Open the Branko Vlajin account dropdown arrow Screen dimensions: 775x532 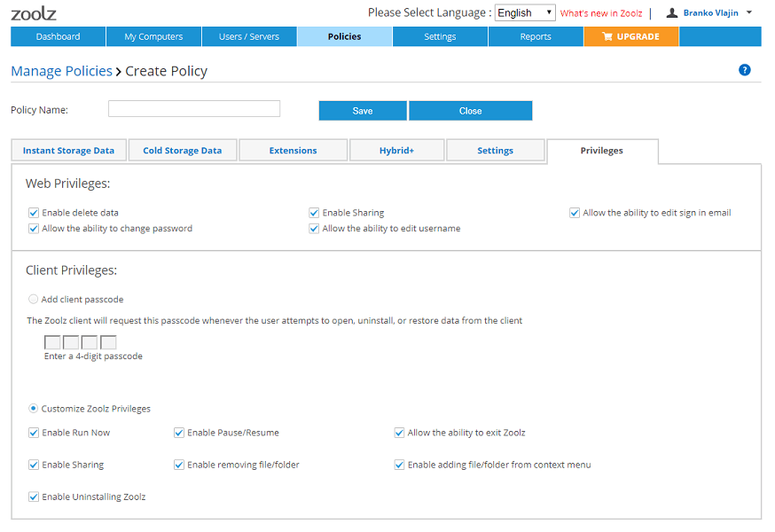point(749,12)
